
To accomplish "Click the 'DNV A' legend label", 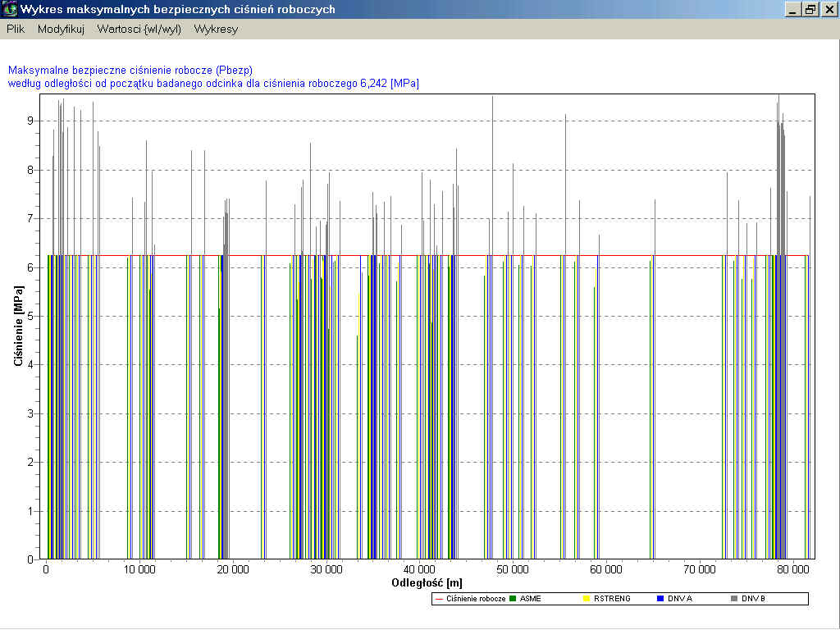I will (x=680, y=598).
